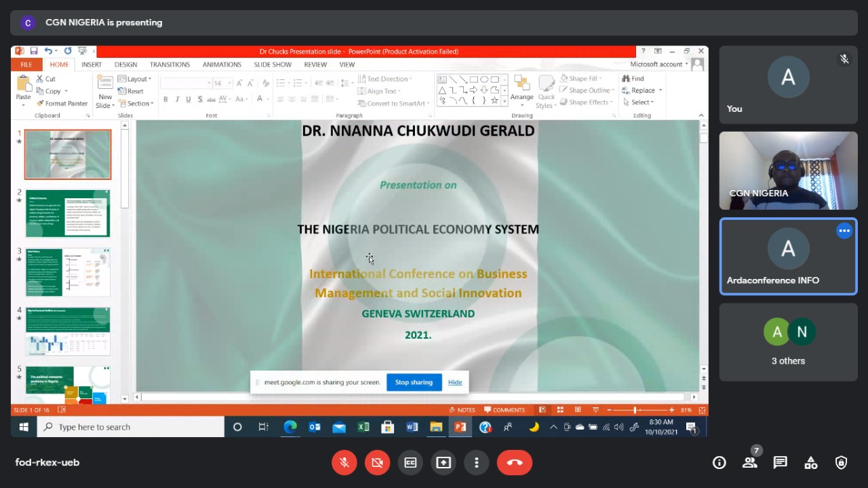Show participants panel in Meet
868x488 pixels.
749,463
